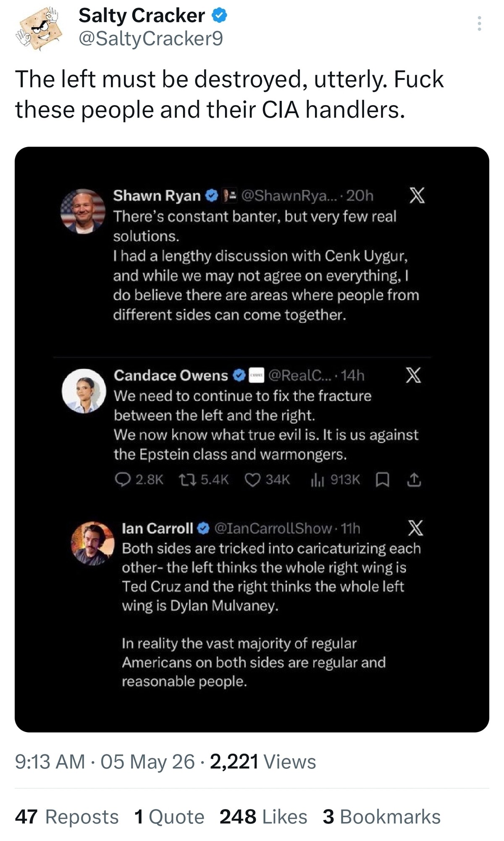View the 1 Quote link

point(169,817)
